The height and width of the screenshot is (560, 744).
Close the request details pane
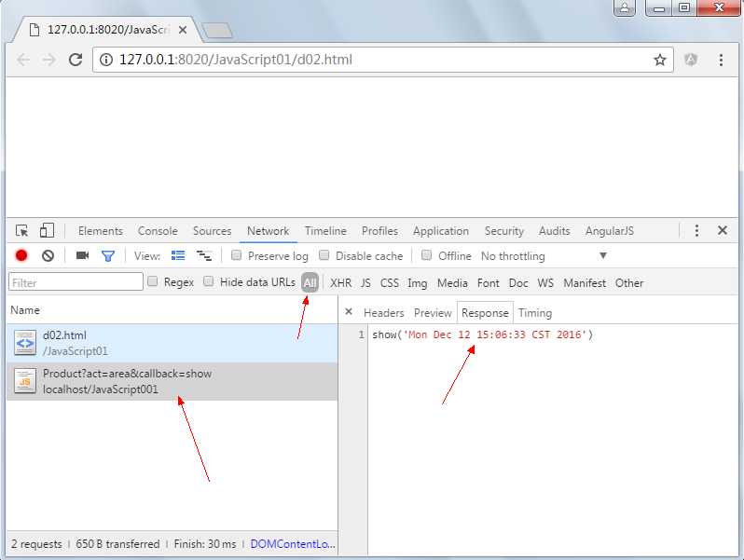[x=349, y=312]
